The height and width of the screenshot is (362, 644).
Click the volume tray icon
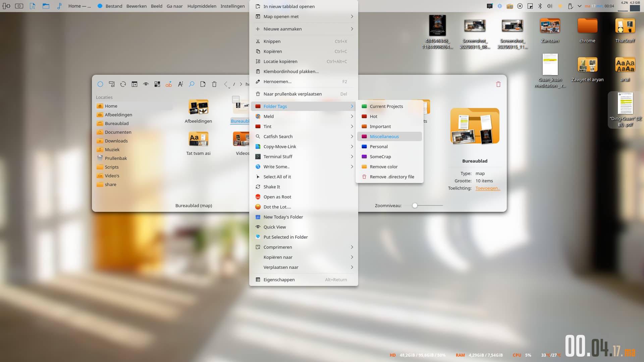click(550, 6)
